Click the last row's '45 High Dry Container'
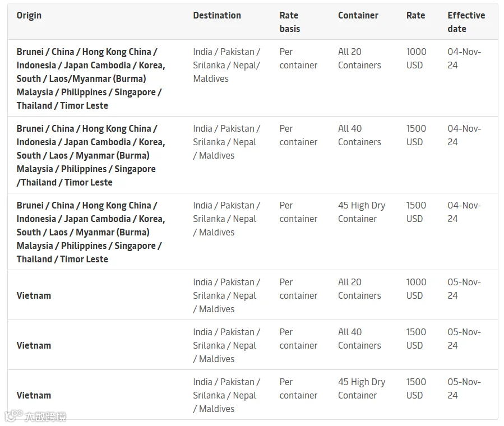 pos(361,388)
